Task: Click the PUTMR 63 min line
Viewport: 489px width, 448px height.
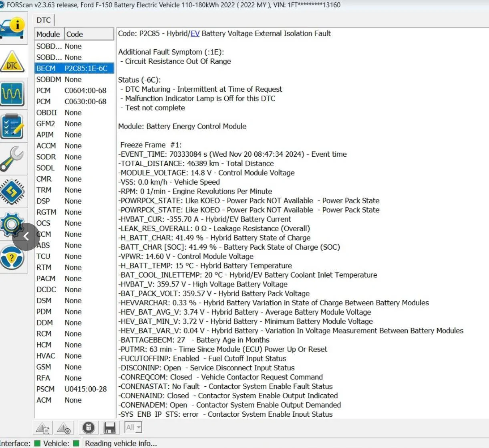Action: coord(223,349)
